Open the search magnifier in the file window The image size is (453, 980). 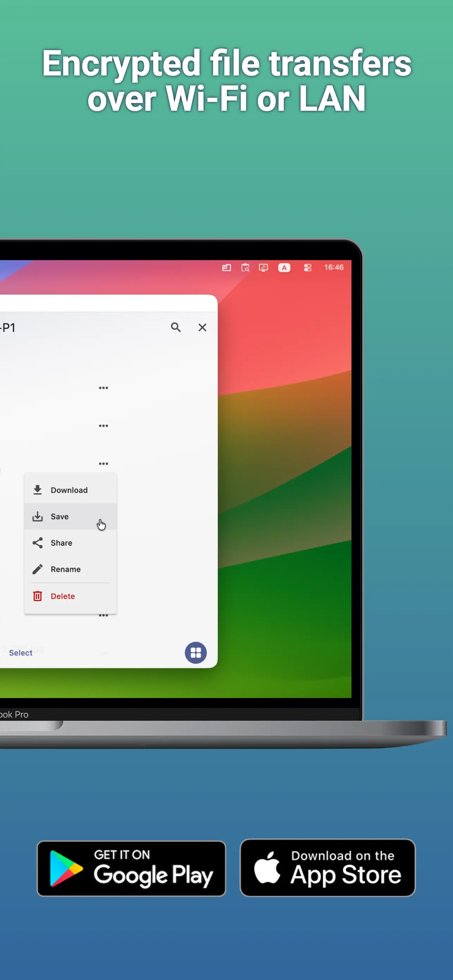[x=176, y=327]
